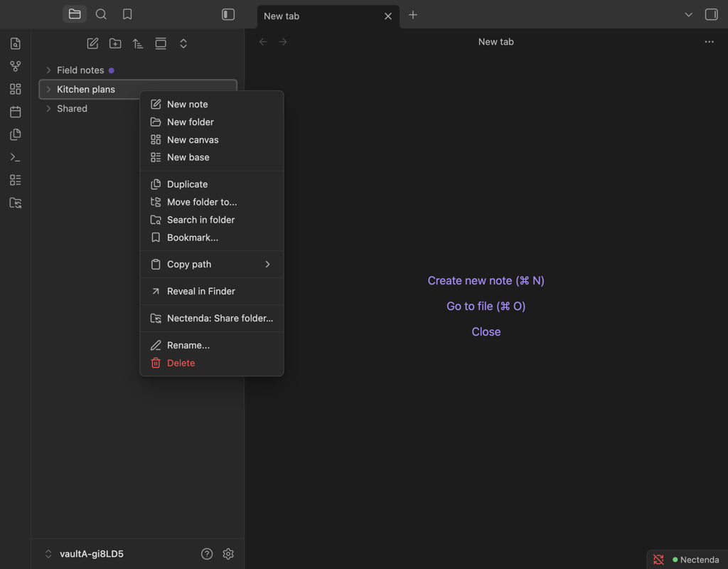Close the New tab tab
728x569 pixels.
click(x=388, y=16)
